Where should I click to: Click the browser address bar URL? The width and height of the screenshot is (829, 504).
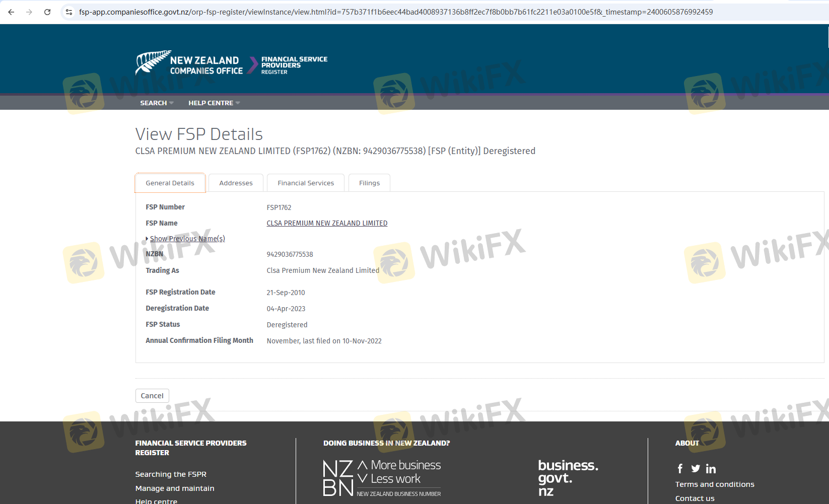click(x=395, y=12)
